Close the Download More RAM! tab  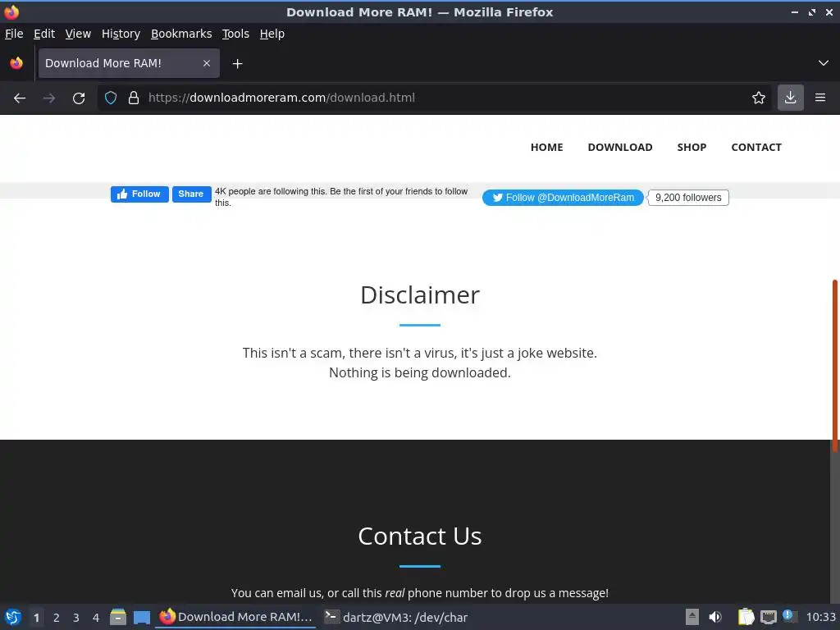(x=206, y=63)
